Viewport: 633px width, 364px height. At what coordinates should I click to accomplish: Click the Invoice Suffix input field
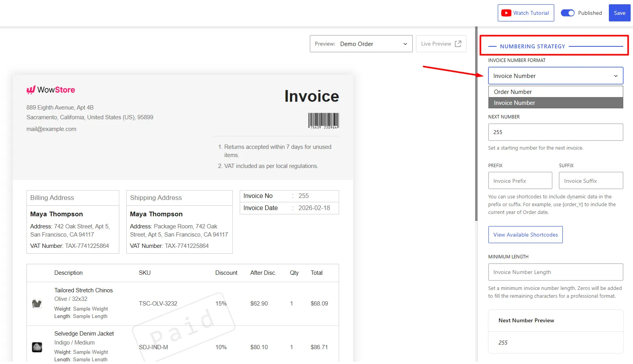pos(591,181)
